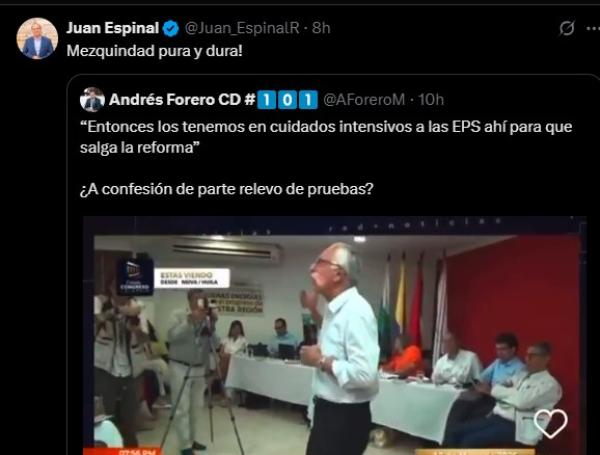Viewport: 600px width, 455px height.
Task: Click "¿A confesión de parte relevo de pruebas?" line
Action: 227,189
